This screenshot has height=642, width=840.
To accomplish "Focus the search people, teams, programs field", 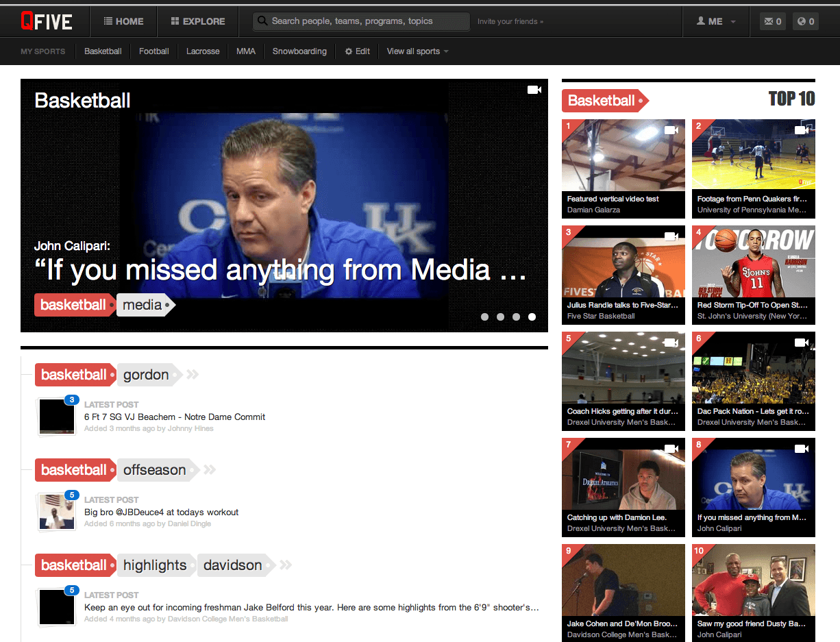I will point(361,21).
